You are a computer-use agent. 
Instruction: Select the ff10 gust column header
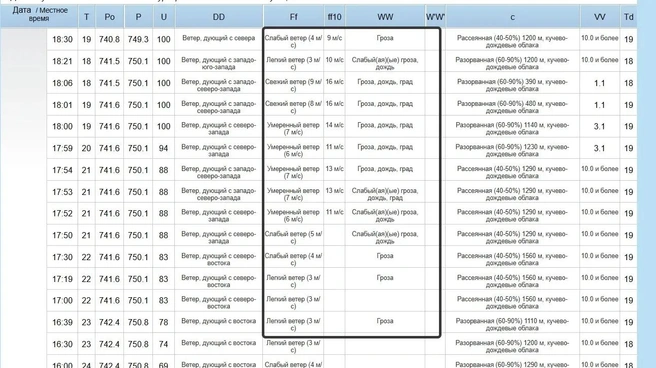(334, 17)
